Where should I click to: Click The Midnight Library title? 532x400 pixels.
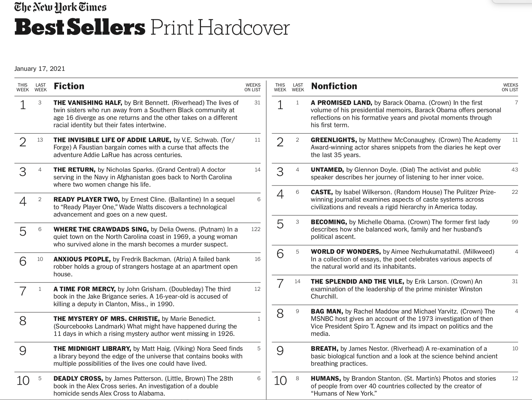(x=92, y=349)
